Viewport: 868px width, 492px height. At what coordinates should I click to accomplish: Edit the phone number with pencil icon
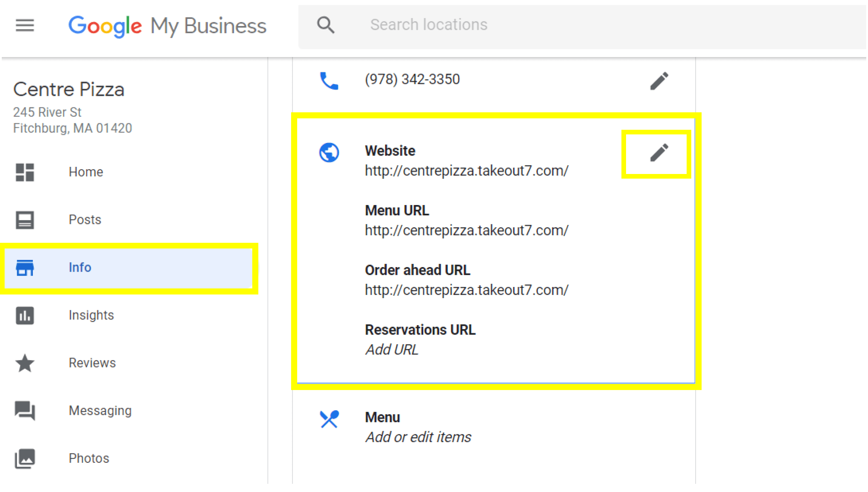coord(660,81)
